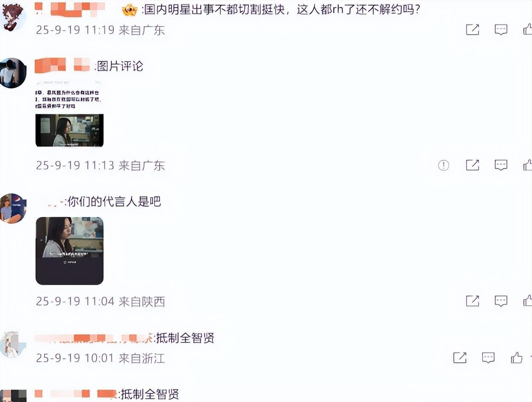Open Pepsi-themed avatar of 陕西 commenter
Screen dimensions: 532x402
click(12, 208)
